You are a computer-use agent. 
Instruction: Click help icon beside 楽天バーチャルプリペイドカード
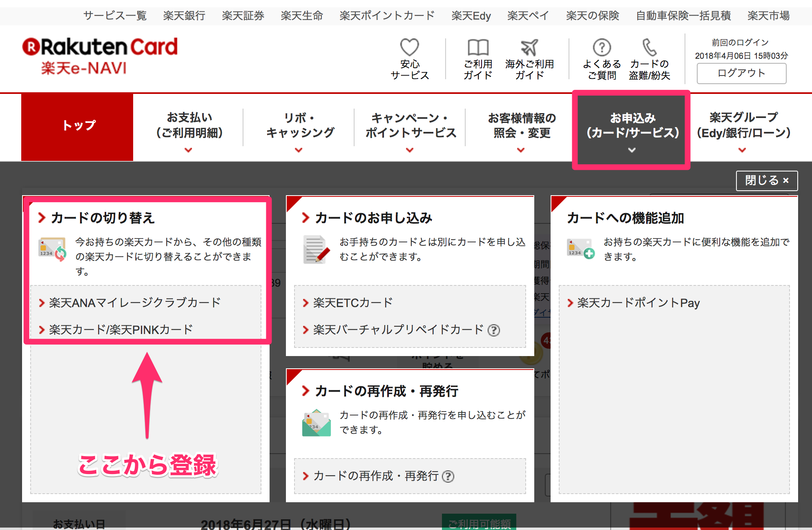point(494,330)
